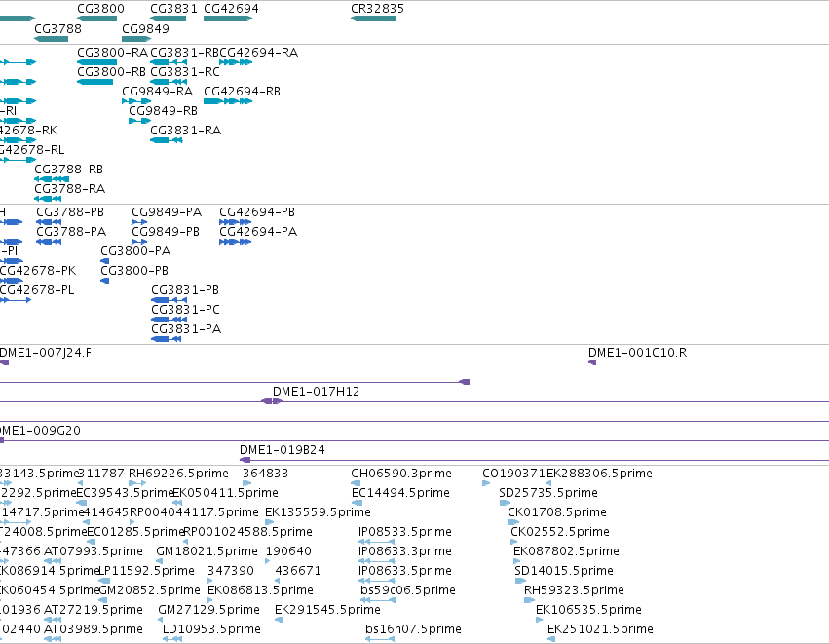Click the EK106535.5prime label

(x=588, y=610)
